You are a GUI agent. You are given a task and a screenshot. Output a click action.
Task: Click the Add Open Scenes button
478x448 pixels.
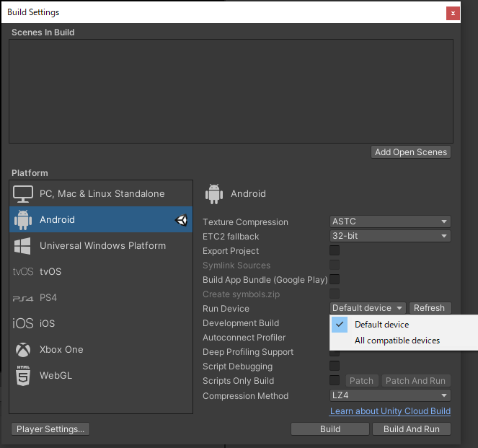pyautogui.click(x=411, y=152)
